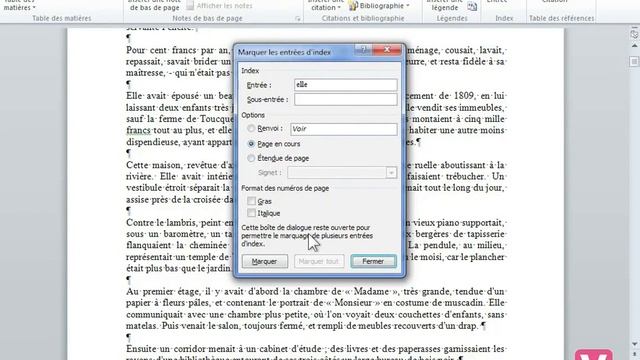Click the line starting 'Contre le lambris'
This screenshot has width=640, height=360.
click(179, 223)
